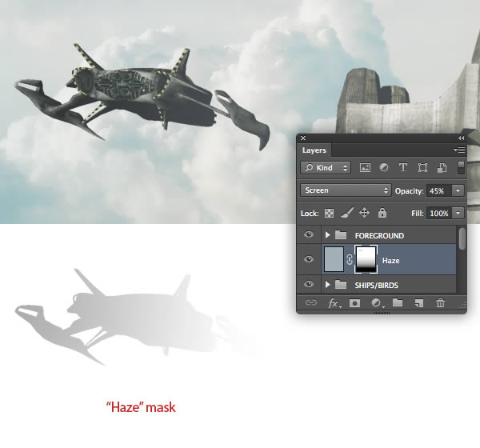Select the Haze layer color fill thumbnail

coord(334,259)
